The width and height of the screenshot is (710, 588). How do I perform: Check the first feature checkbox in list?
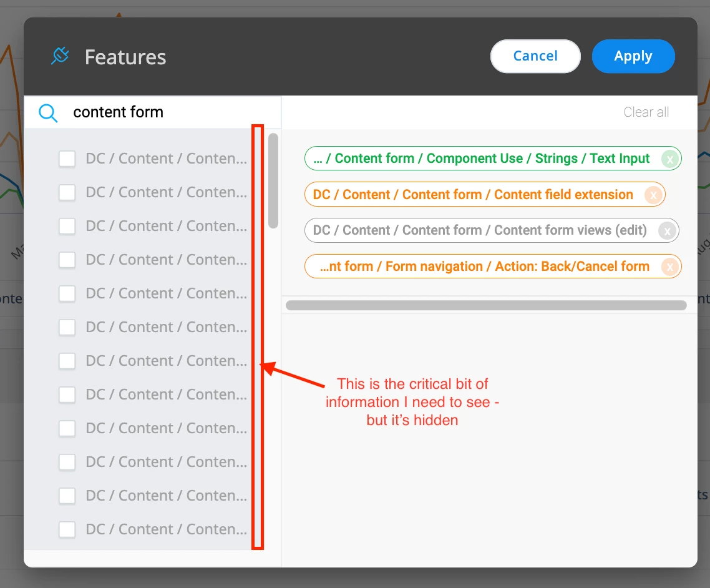tap(67, 159)
